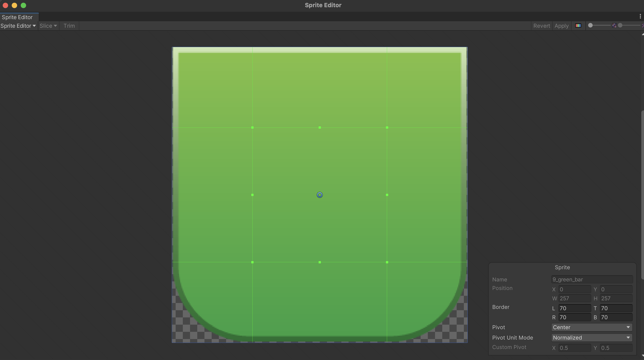The image size is (644, 360).
Task: Open the Pivot Unit Mode dropdown
Action: (591, 337)
